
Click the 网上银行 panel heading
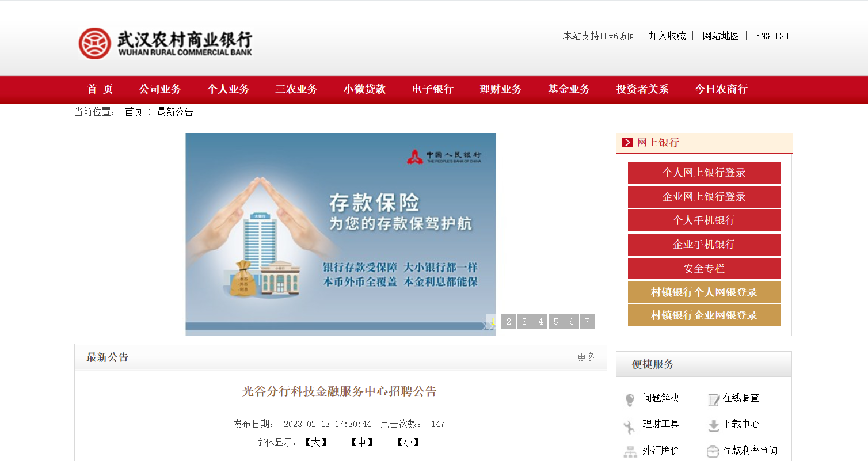(658, 142)
